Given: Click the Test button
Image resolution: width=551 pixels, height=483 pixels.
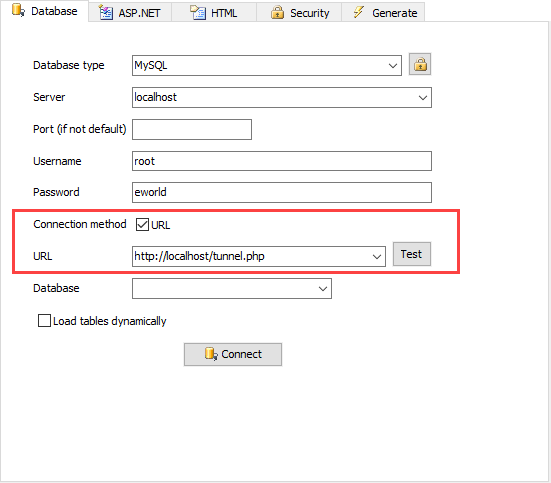Looking at the screenshot, I should click(x=412, y=254).
